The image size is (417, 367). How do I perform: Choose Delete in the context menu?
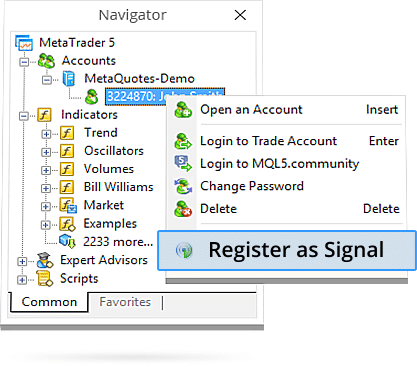[287, 209]
